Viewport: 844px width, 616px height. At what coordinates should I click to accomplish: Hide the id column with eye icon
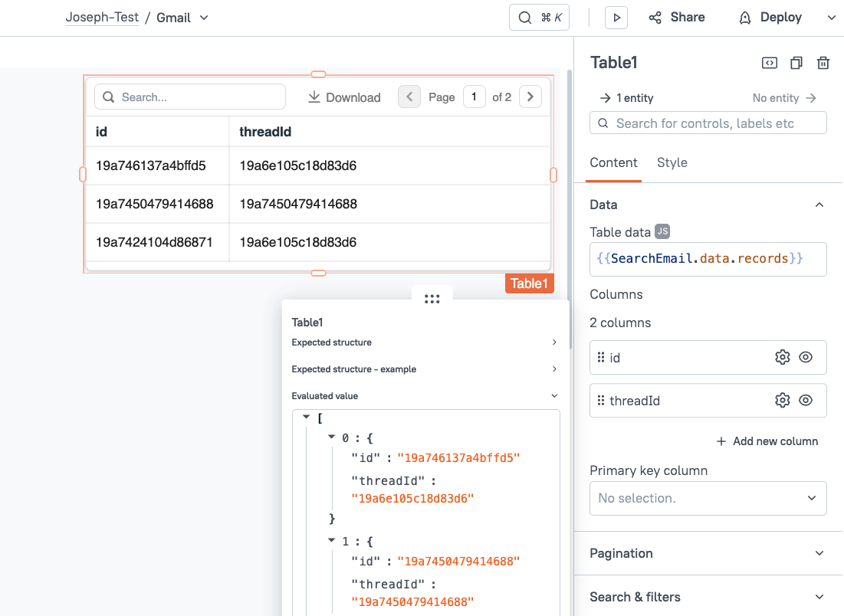click(805, 357)
